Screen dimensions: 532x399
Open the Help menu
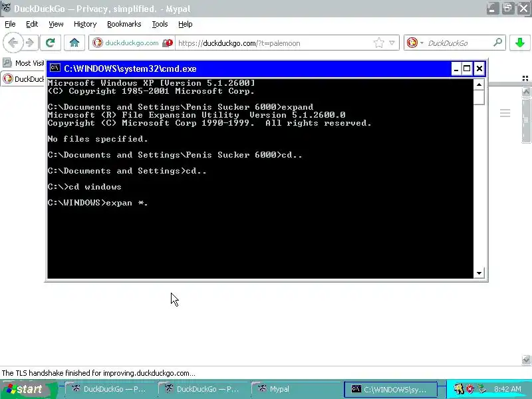[186, 24]
